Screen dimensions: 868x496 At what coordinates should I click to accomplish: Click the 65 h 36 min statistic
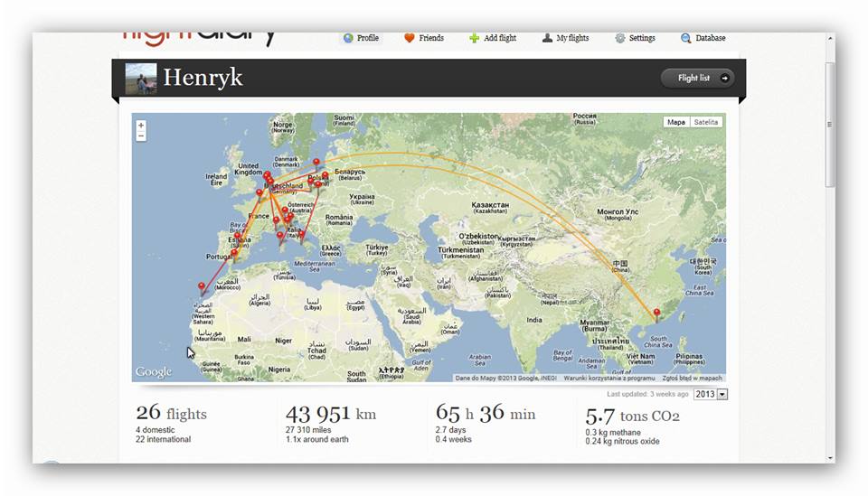[x=486, y=413]
